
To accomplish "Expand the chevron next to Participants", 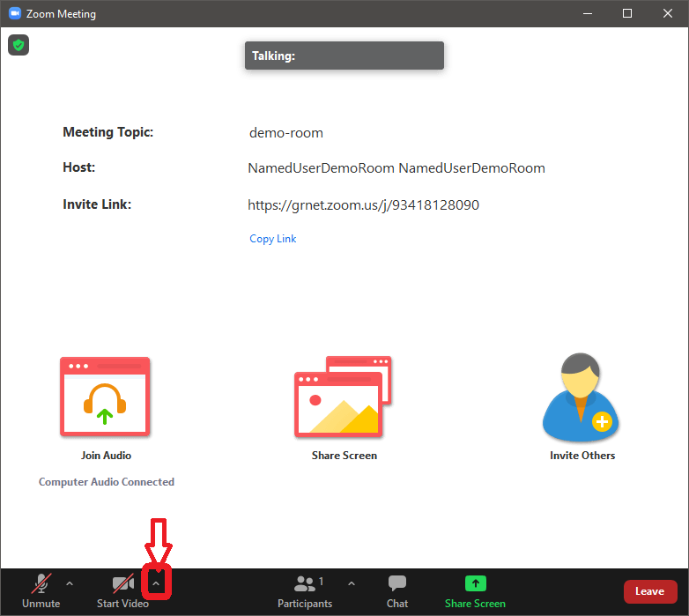I will 351,584.
